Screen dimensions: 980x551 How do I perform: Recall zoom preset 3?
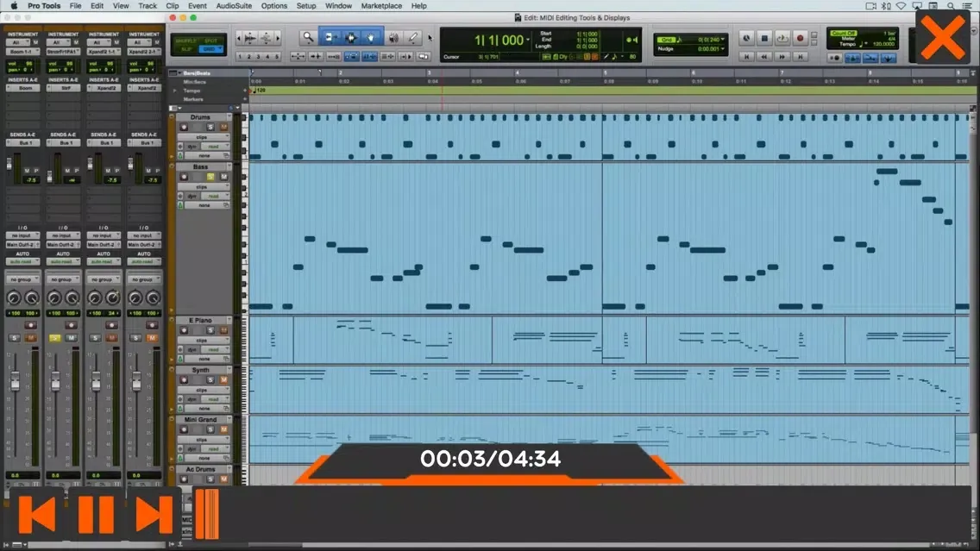(x=258, y=57)
